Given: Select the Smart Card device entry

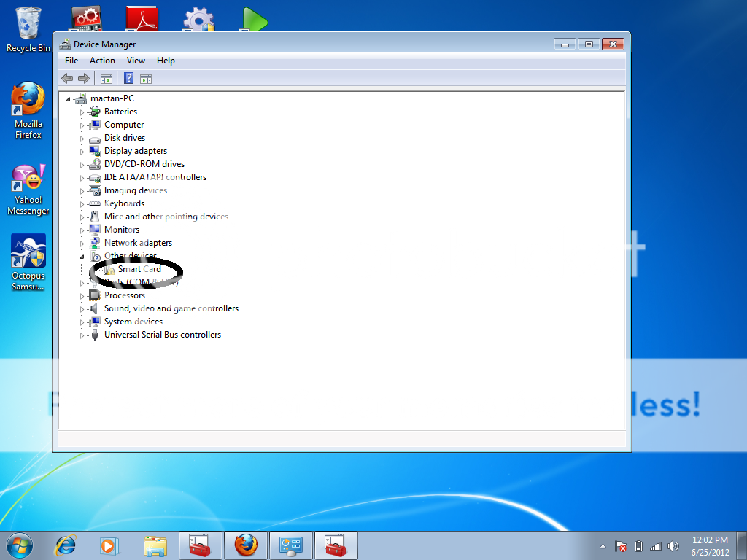Looking at the screenshot, I should click(x=139, y=269).
